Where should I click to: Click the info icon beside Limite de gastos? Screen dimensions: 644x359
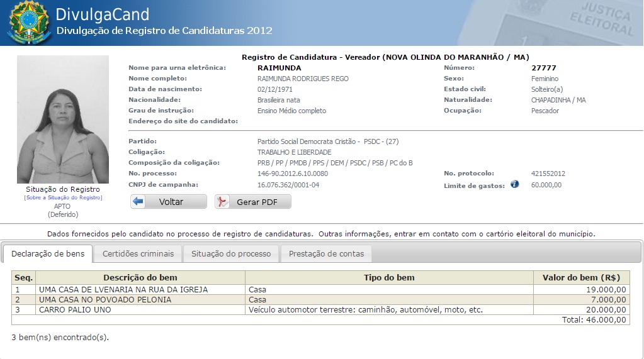(x=514, y=184)
